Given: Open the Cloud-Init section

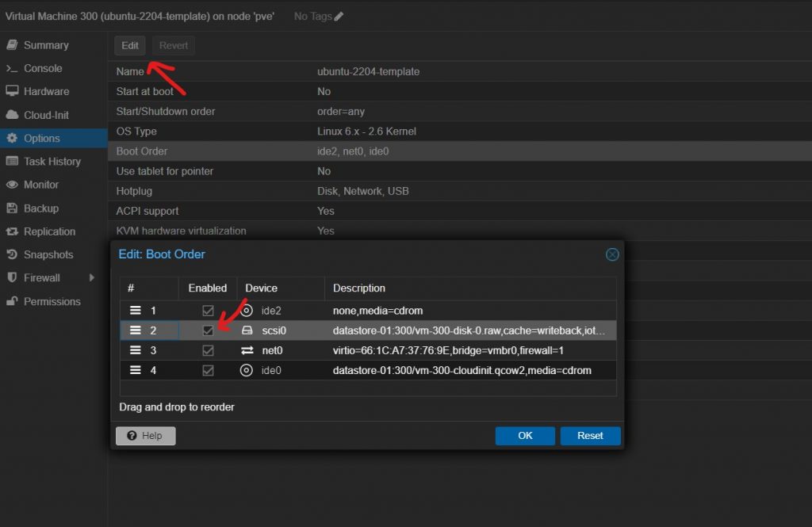Looking at the screenshot, I should point(46,115).
